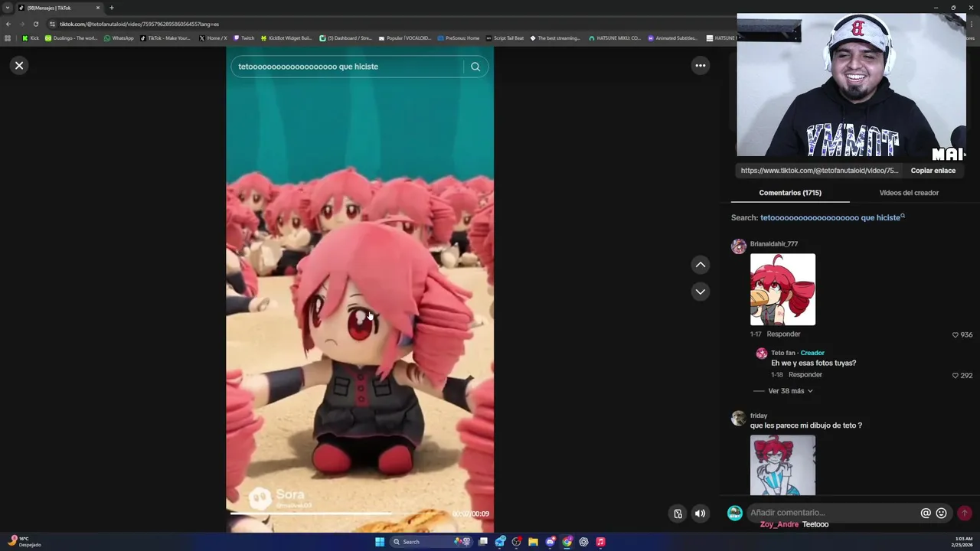Open Teto fan creator profile name
The width and height of the screenshot is (980, 551).
click(783, 354)
